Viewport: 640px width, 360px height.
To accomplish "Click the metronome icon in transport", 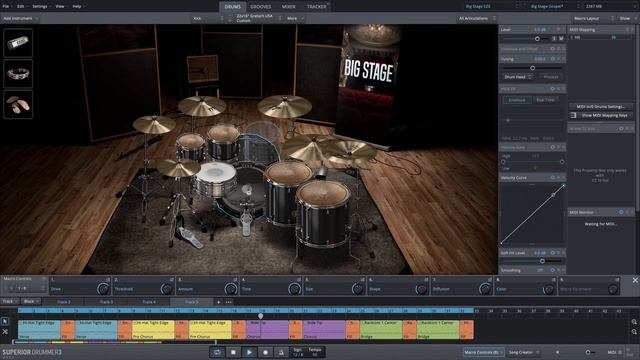I will (x=281, y=352).
